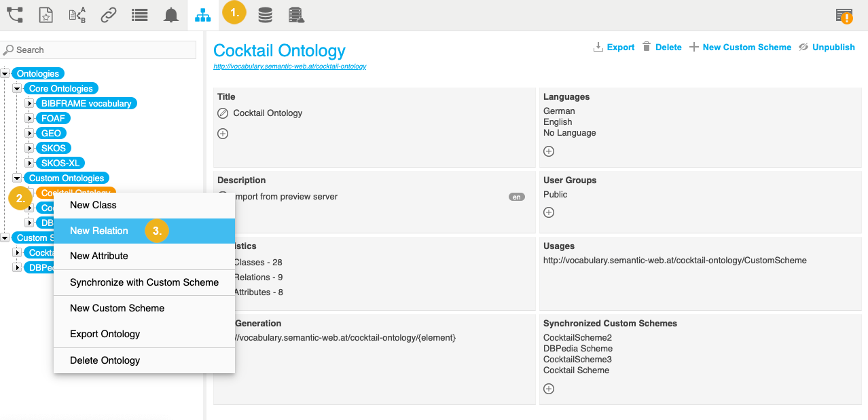Expand the BIBFRAME vocabulary tree node

tap(29, 104)
